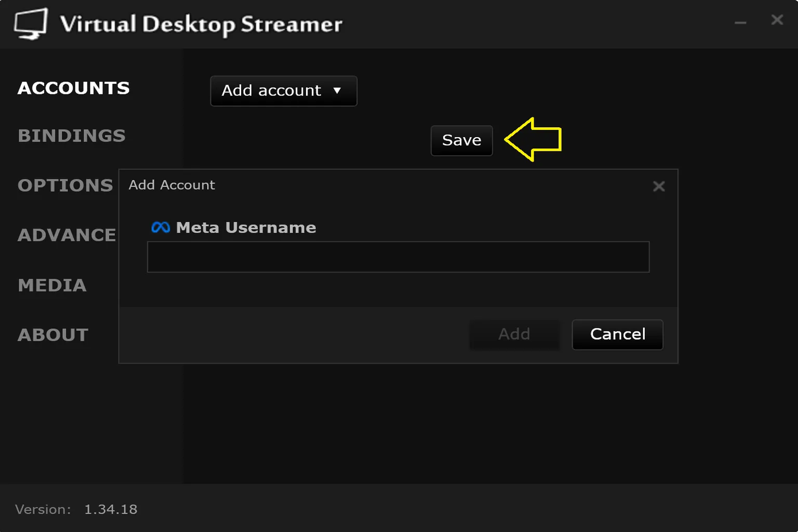Click the Meta logo icon
The height and width of the screenshot is (532, 798).
pos(161,228)
